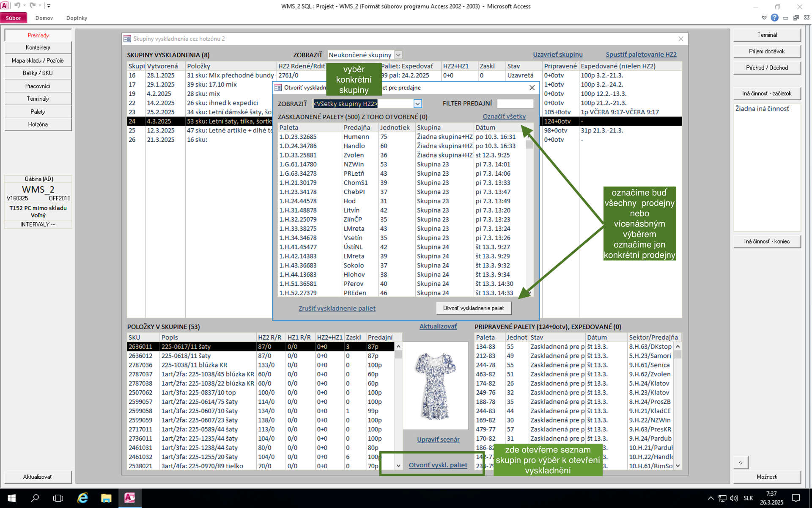Expand the quick access toolbar customize arrow
The image size is (812, 508).
(49, 6)
